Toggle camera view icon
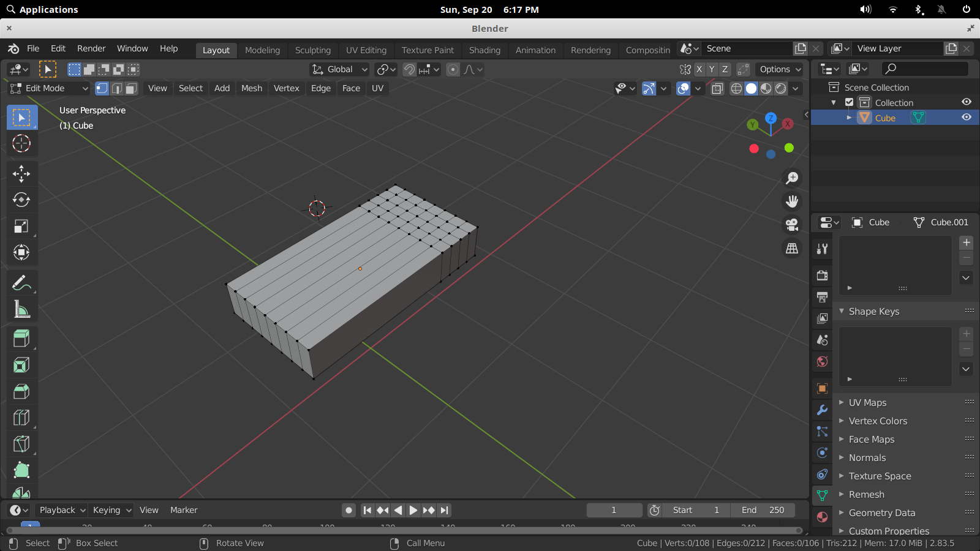This screenshot has width=980, height=551. coord(792,225)
